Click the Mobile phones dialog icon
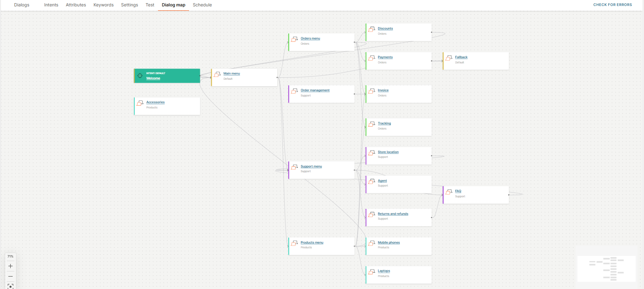644x289 pixels. tap(372, 243)
